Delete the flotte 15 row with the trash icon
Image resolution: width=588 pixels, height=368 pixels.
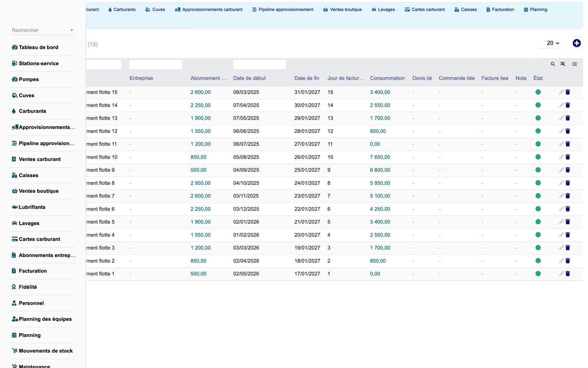(568, 92)
